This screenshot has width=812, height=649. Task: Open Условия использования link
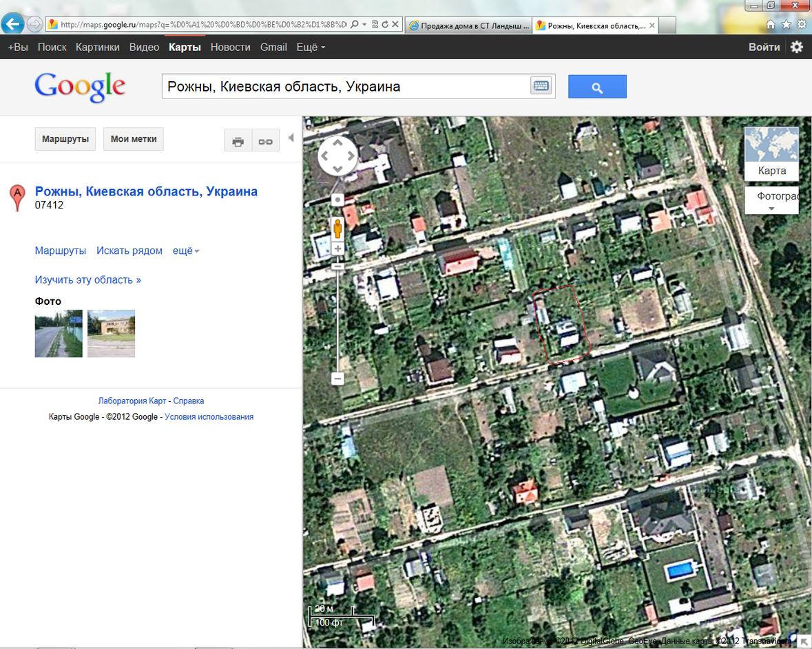[x=209, y=416]
